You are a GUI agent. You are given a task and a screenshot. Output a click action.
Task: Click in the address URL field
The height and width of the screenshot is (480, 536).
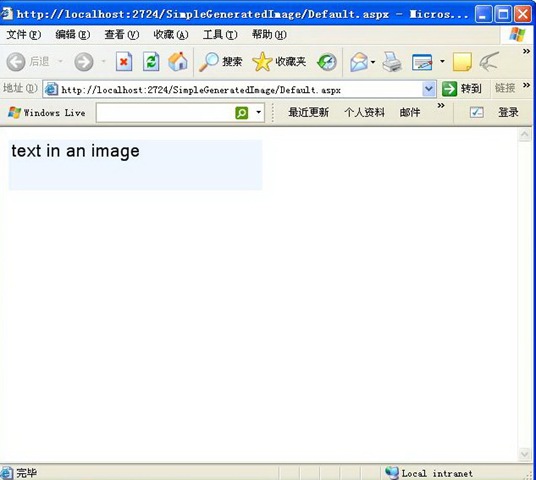coord(239,90)
